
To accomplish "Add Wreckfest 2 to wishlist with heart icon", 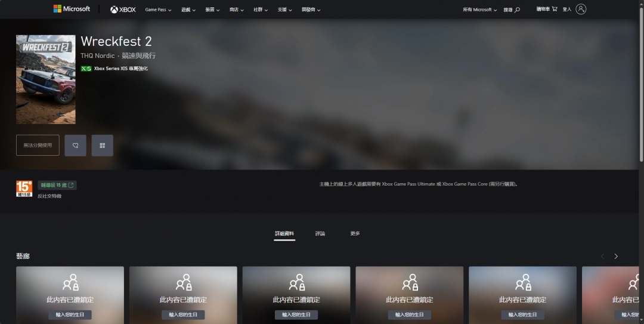I will click(76, 146).
